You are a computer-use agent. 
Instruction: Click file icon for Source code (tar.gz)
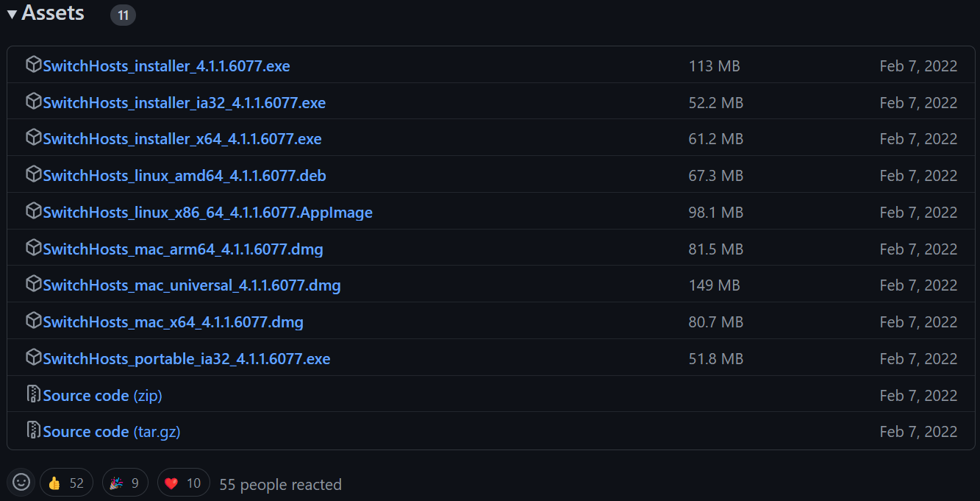pos(33,430)
